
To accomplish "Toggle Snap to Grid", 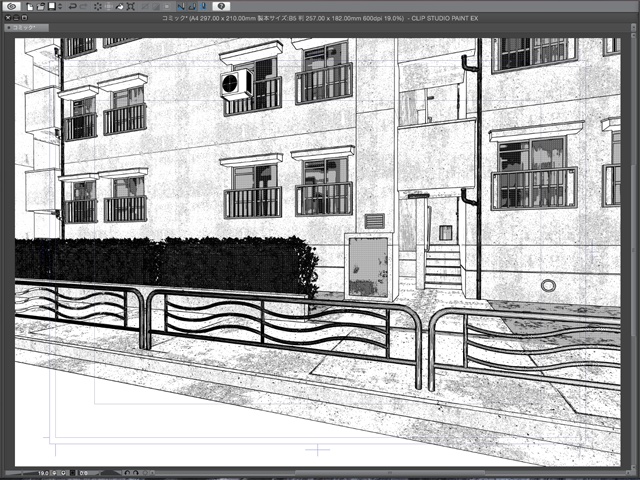I will [x=204, y=7].
